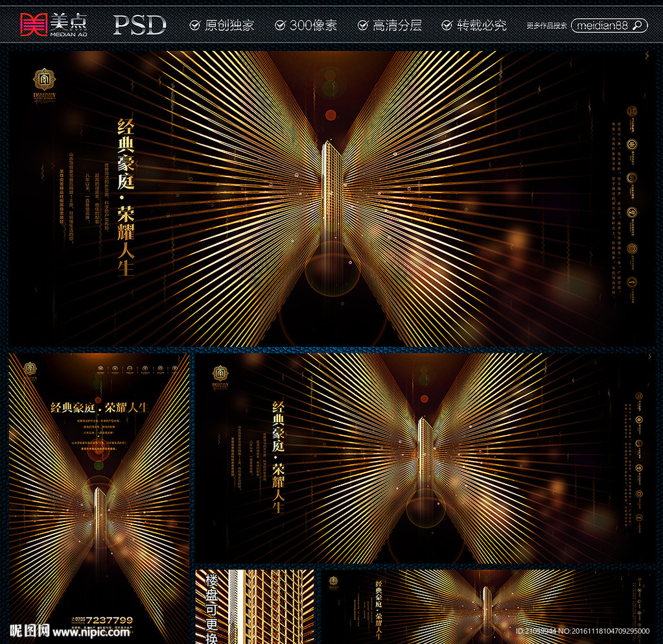The image size is (663, 644).
Task: Click the 美点 MEIDIAN AD brand text
Action: (x=69, y=25)
